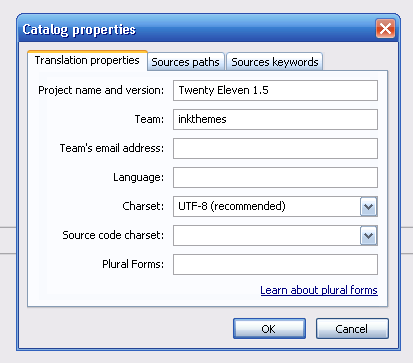Click the 'Source code charset:' label
Screen dimensions: 413x363
coord(113,235)
